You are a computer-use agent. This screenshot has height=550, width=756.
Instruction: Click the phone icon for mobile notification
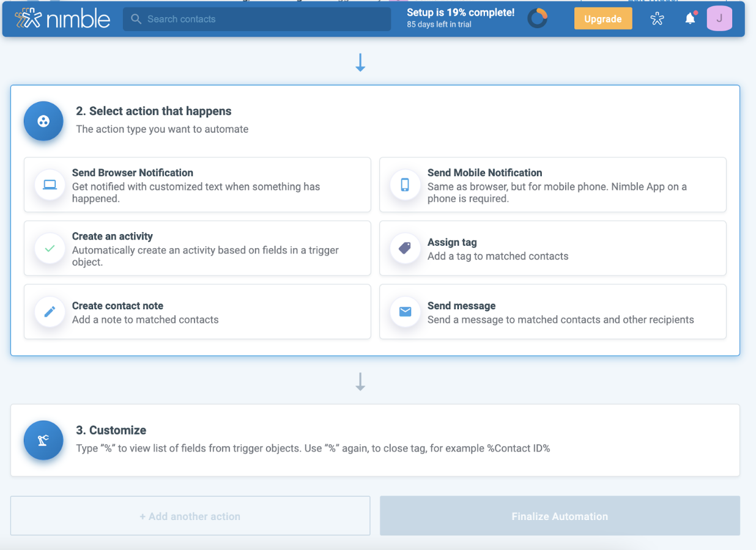405,185
